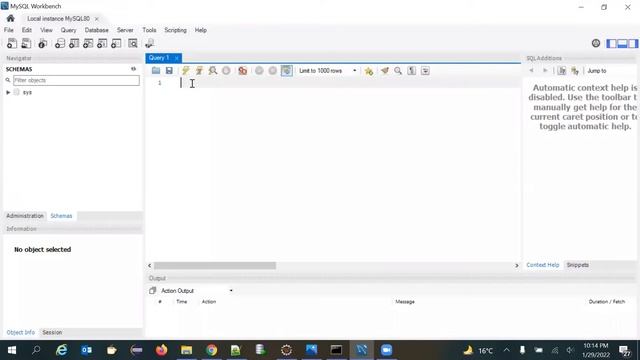Screen dimensions: 640x360
Task: Reconnect to DBMS icon
Action: pyautogui.click(x=149, y=43)
